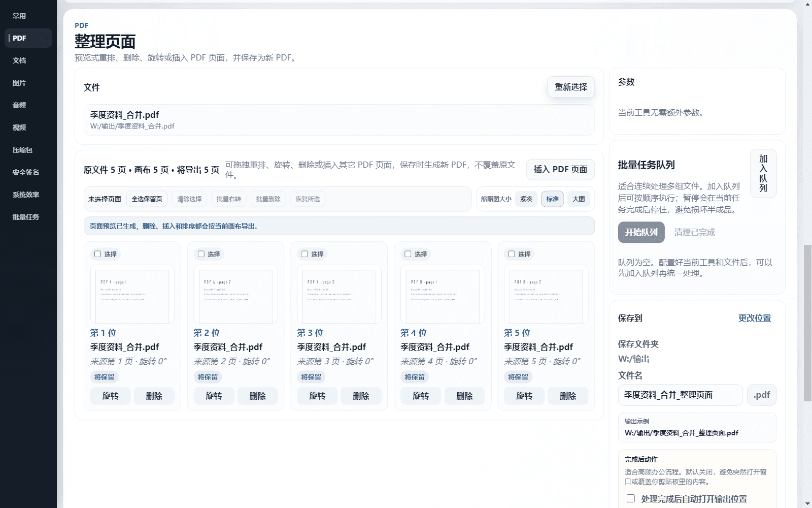Tick the 选择 checkbox for 第 5 位
Screen dimensions: 812x508
[x=512, y=254]
